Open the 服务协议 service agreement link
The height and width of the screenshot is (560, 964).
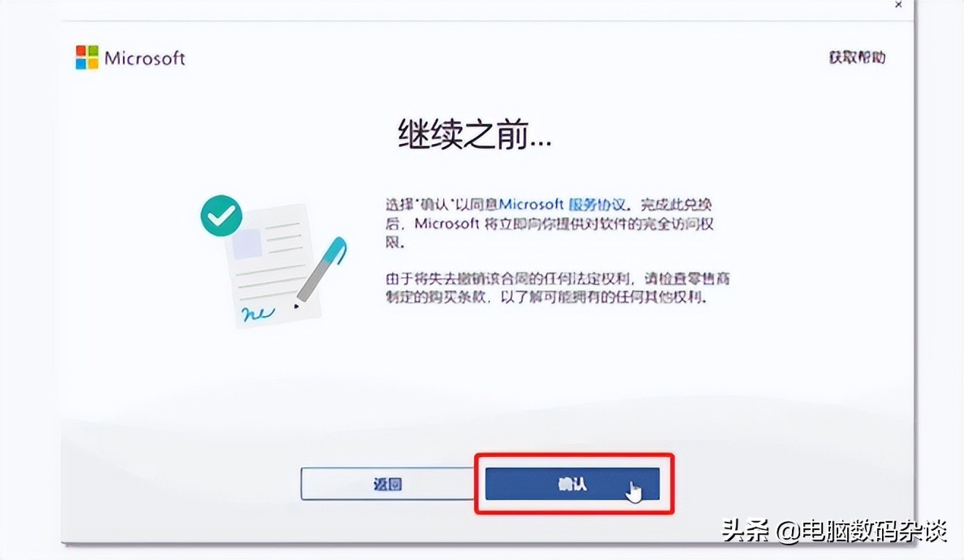pyautogui.click(x=594, y=205)
